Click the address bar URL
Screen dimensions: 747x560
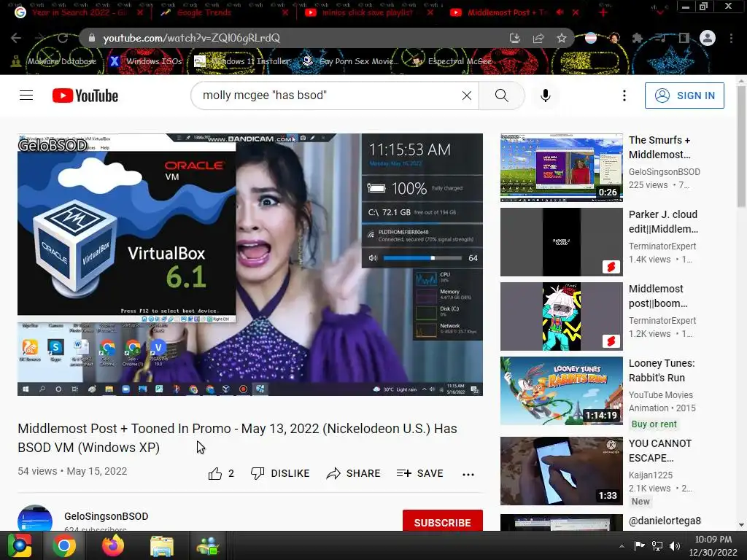click(x=192, y=38)
